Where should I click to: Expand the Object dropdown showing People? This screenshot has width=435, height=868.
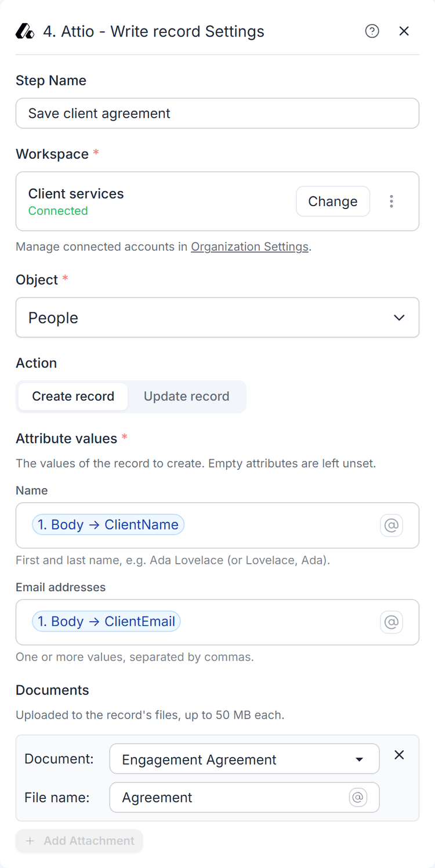217,318
